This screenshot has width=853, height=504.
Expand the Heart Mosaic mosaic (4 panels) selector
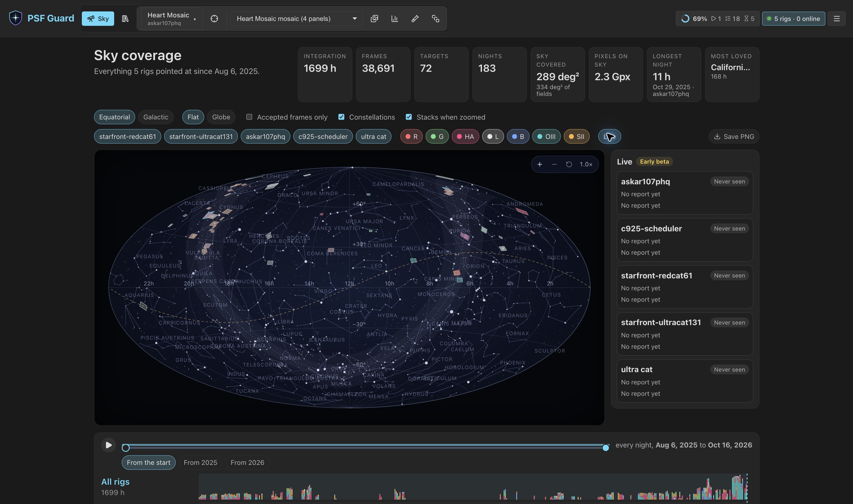[x=297, y=19]
